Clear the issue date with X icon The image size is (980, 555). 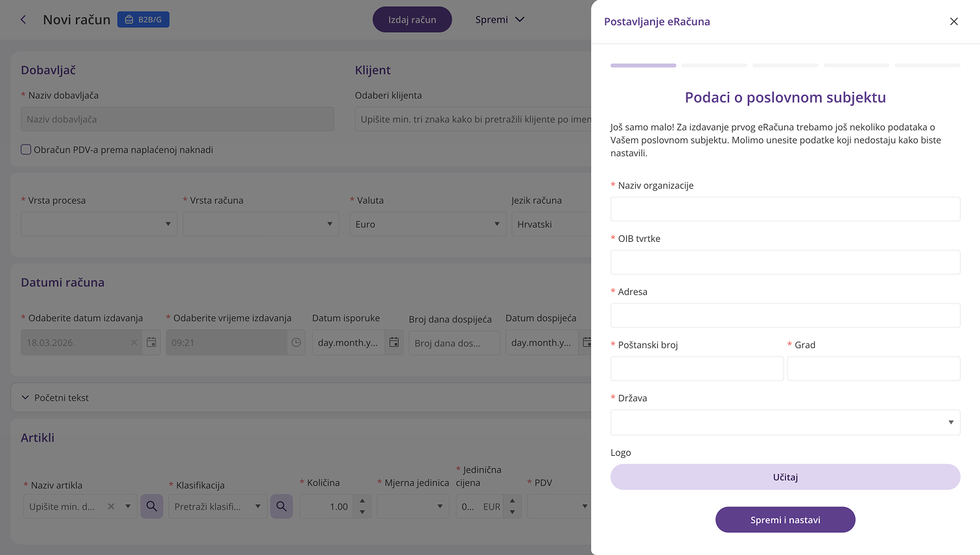pyautogui.click(x=134, y=342)
